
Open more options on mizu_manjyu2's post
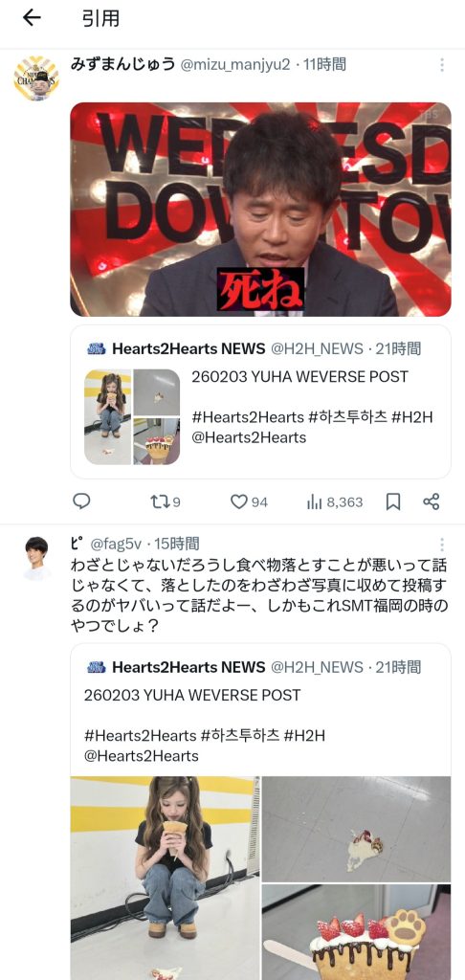442,65
